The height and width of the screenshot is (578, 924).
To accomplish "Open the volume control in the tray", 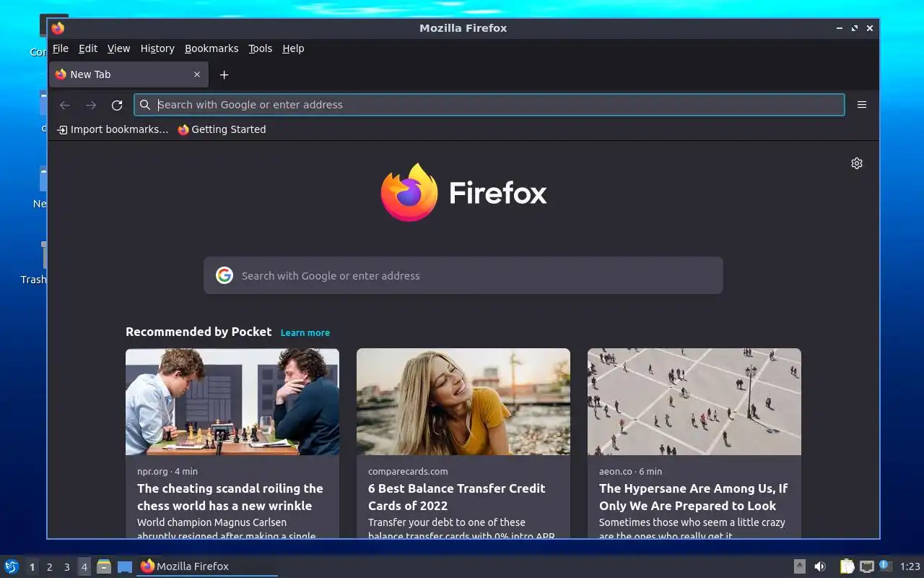I will click(820, 566).
